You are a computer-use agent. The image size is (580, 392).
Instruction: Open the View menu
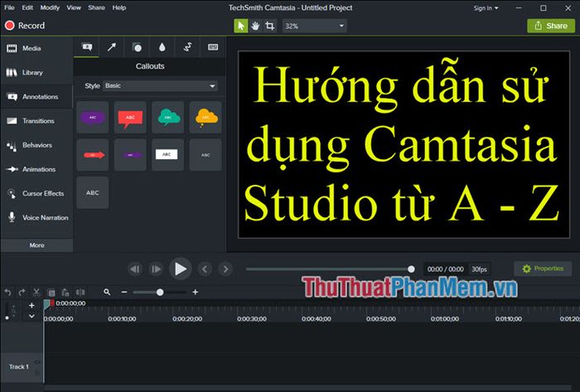[74, 7]
